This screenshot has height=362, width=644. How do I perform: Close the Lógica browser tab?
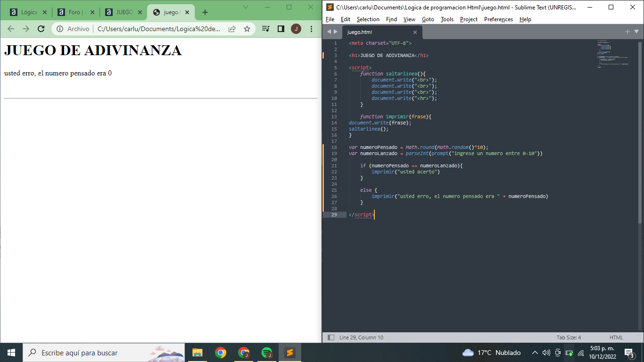(x=45, y=12)
